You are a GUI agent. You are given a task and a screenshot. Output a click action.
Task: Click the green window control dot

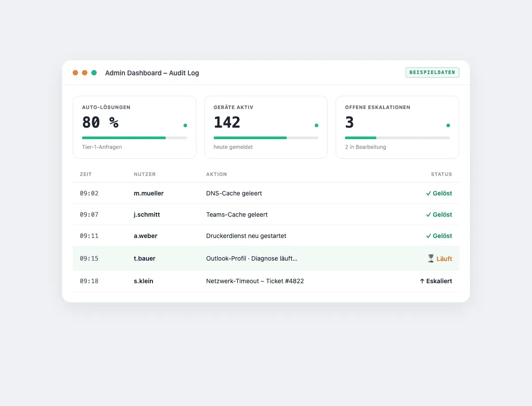[94, 73]
